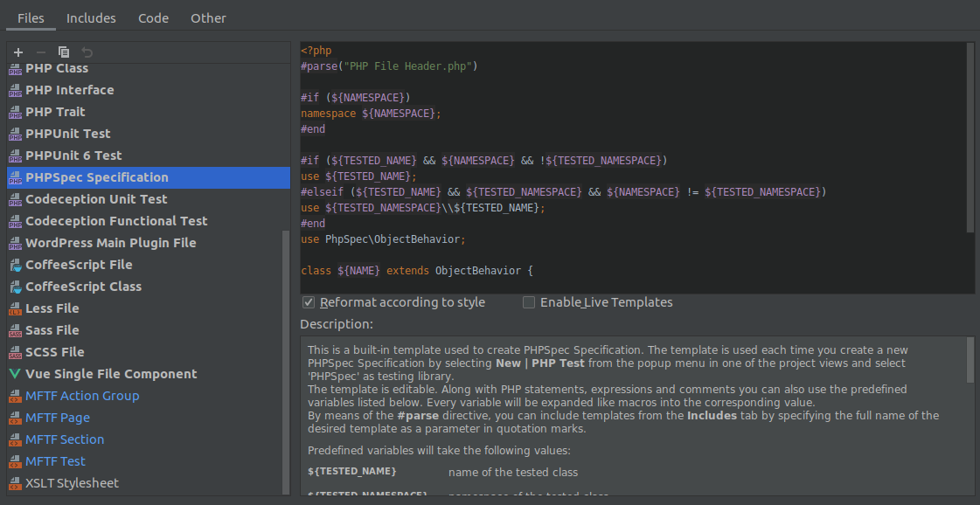Select PHP Class template
The width and height of the screenshot is (980, 505).
149,69
